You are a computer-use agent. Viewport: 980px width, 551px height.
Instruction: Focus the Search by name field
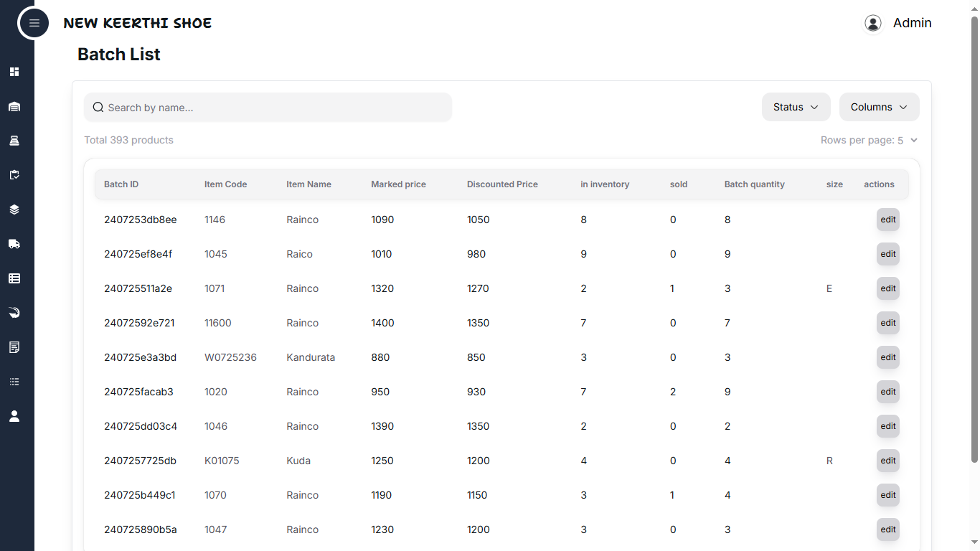[x=268, y=108]
